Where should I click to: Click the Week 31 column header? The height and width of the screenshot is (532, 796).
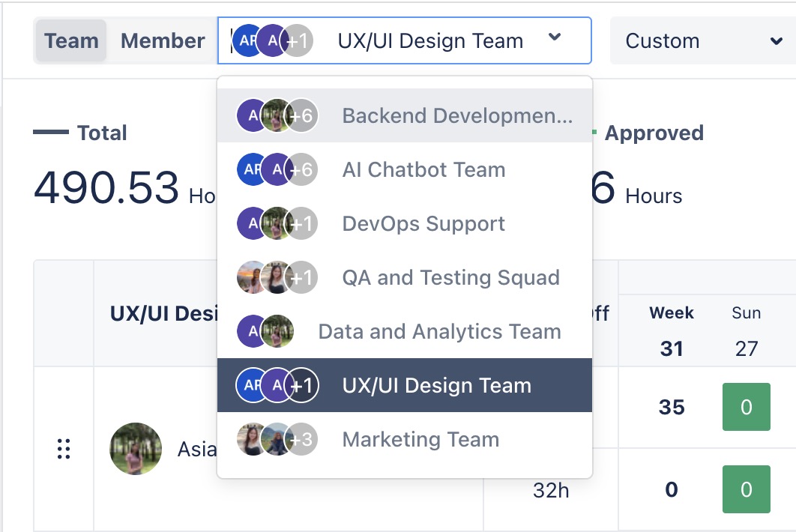672,330
